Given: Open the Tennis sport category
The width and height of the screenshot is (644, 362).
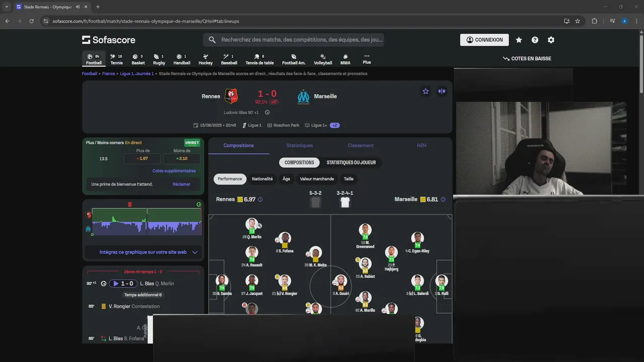Looking at the screenshot, I should (x=116, y=59).
